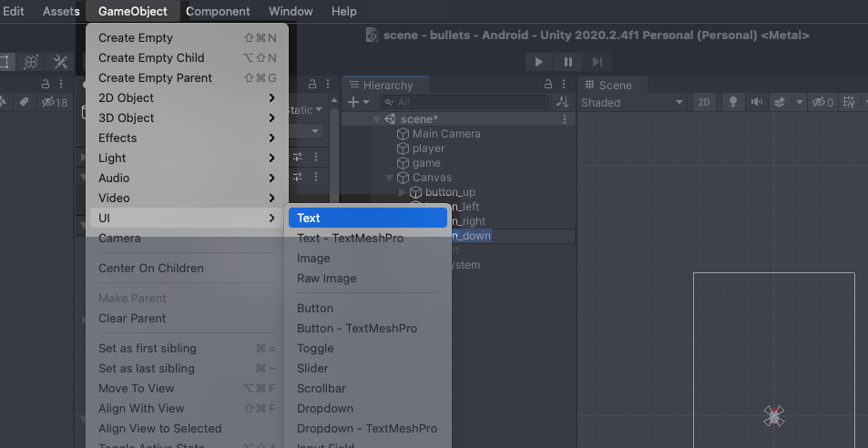Open the Shaded draw mode dropdown
This screenshot has height=448, width=868.
tap(631, 102)
